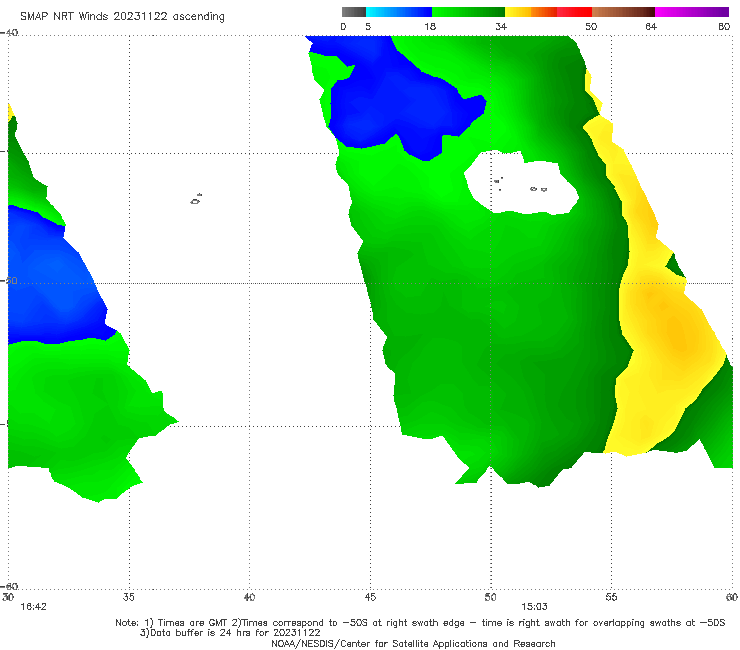Click the longitude axis label "45"
The image size is (740, 650).
click(x=370, y=597)
